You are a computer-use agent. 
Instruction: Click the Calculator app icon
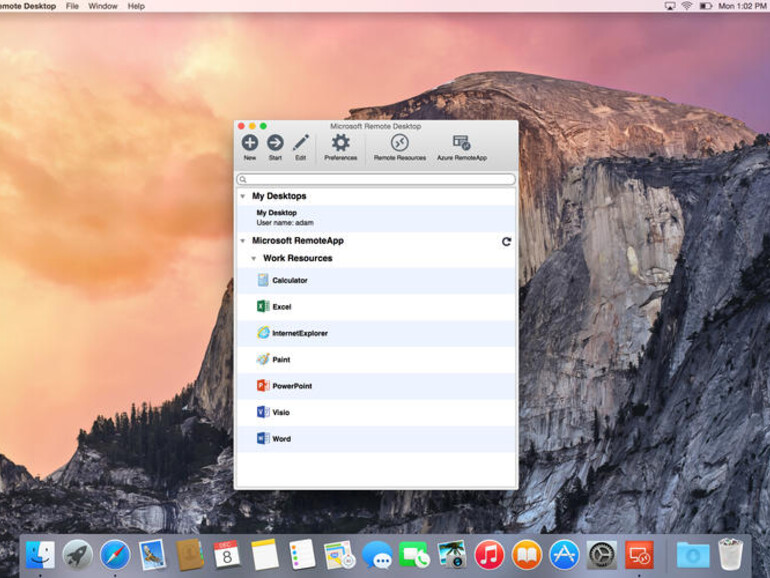(x=263, y=280)
